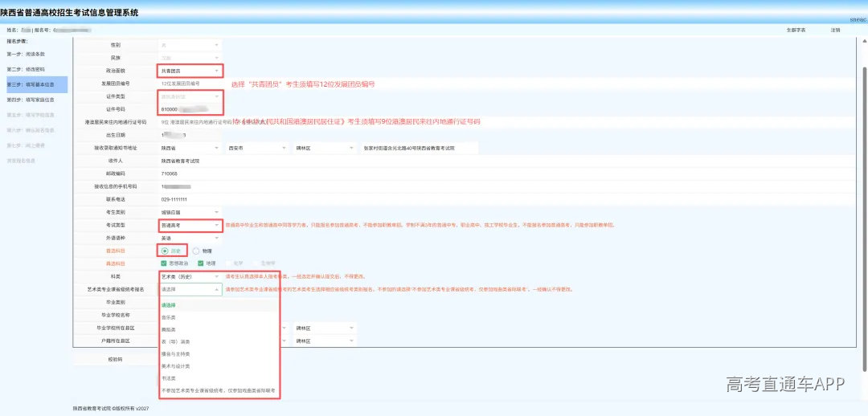Click the 首选科目 row label
This screenshot has height=416, width=868.
click(x=116, y=251)
